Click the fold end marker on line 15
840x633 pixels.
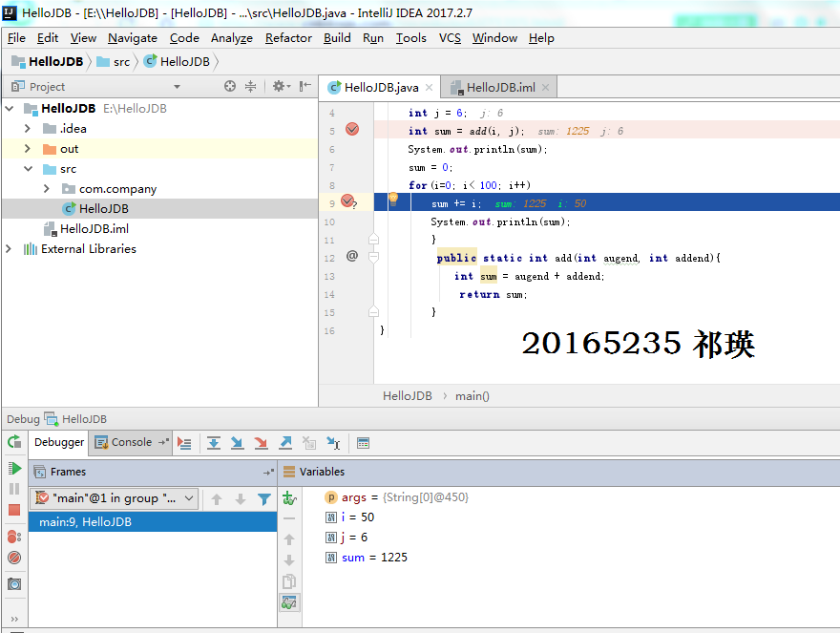374,312
